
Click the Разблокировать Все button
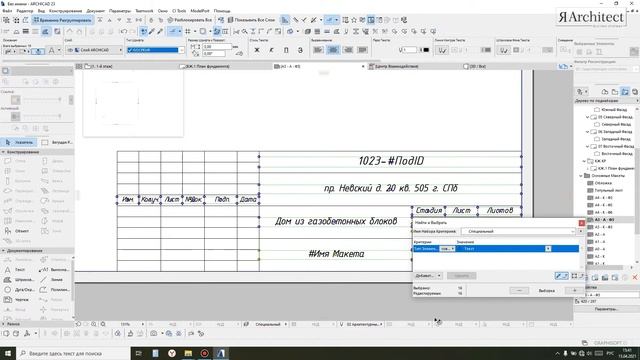pyautogui.click(x=190, y=20)
